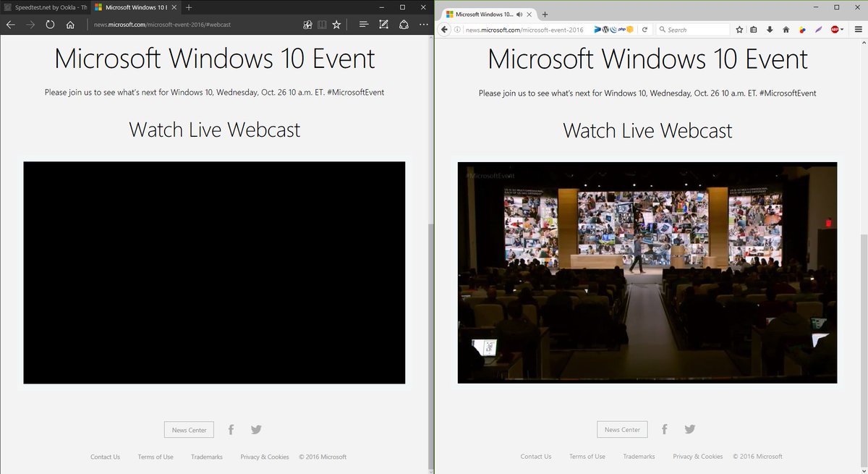Click the live webcast video in Firefox
The width and height of the screenshot is (868, 474).
(647, 273)
